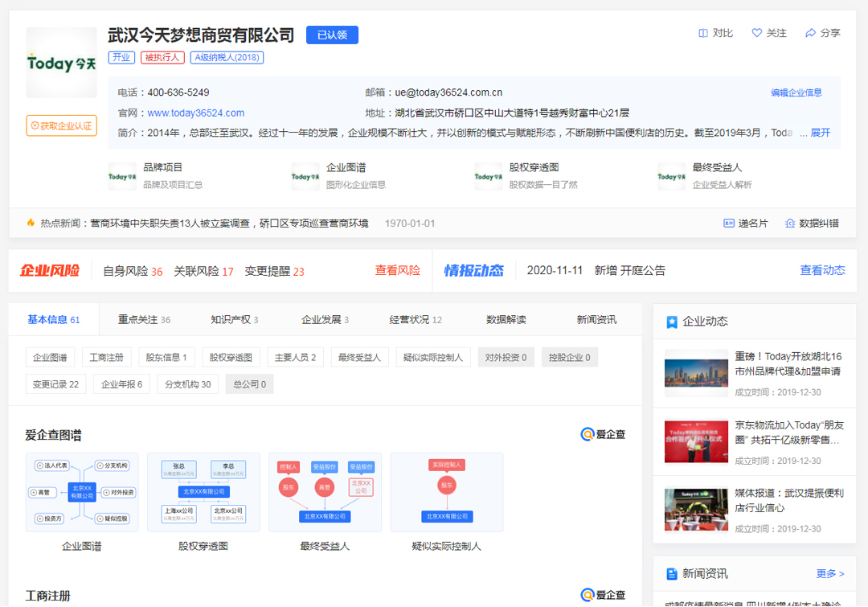
Task: Select 对外投资 0 chip
Action: tap(506, 357)
